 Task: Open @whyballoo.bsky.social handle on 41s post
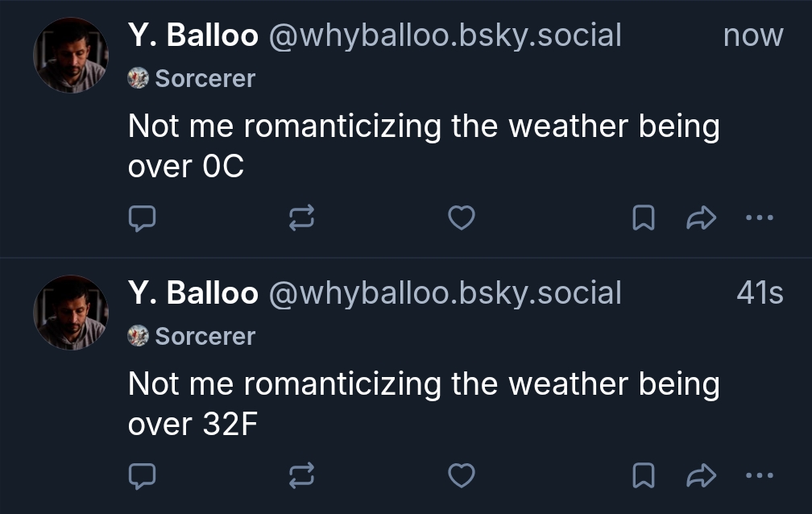click(444, 293)
